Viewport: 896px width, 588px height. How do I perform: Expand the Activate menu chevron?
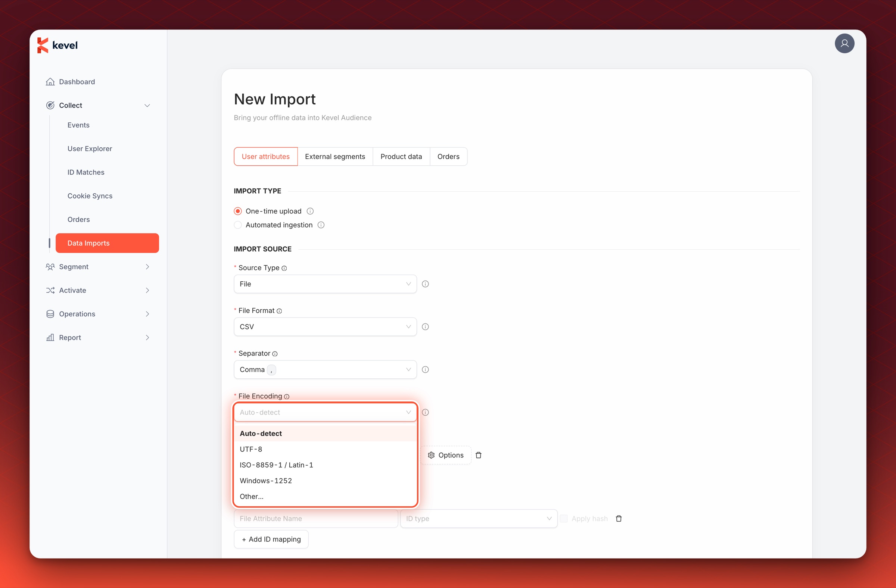[x=147, y=290]
